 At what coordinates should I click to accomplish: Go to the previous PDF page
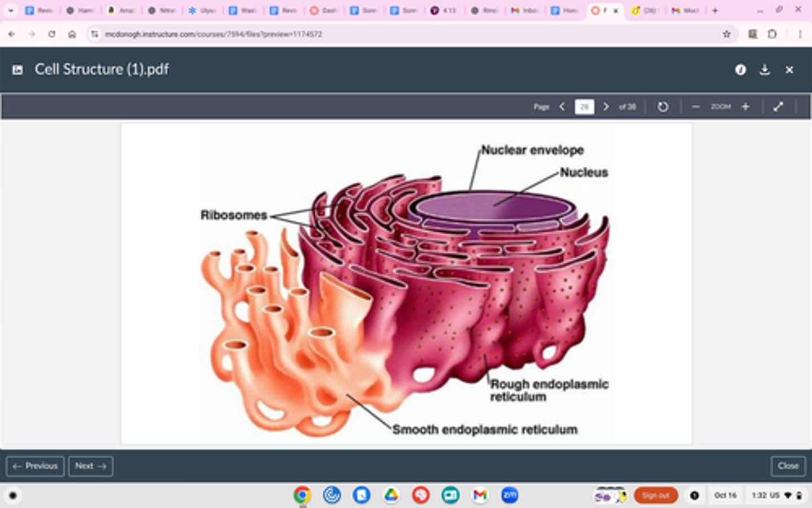562,106
